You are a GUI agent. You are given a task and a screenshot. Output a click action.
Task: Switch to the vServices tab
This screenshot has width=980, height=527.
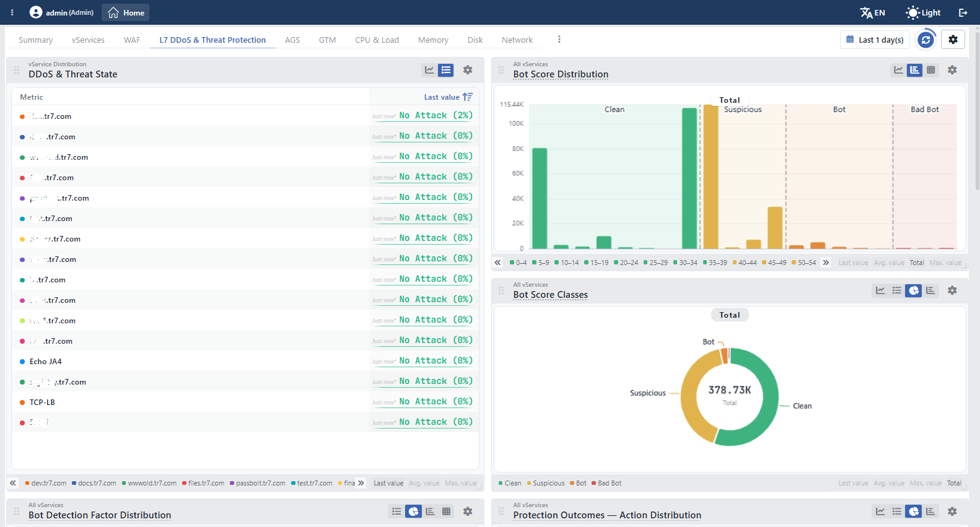point(88,40)
